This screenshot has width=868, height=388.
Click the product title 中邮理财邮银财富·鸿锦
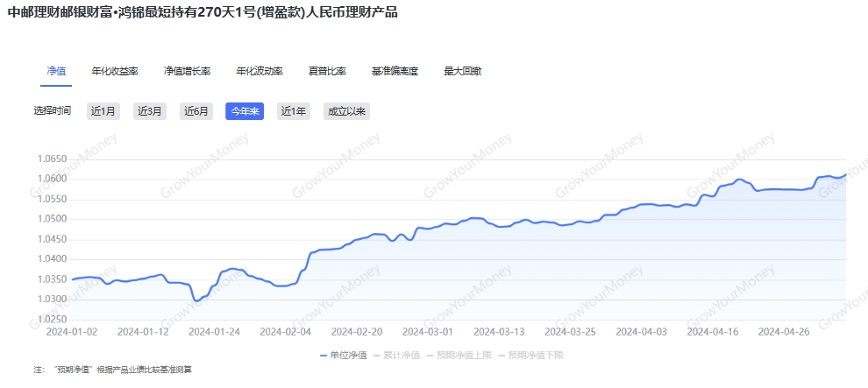203,12
